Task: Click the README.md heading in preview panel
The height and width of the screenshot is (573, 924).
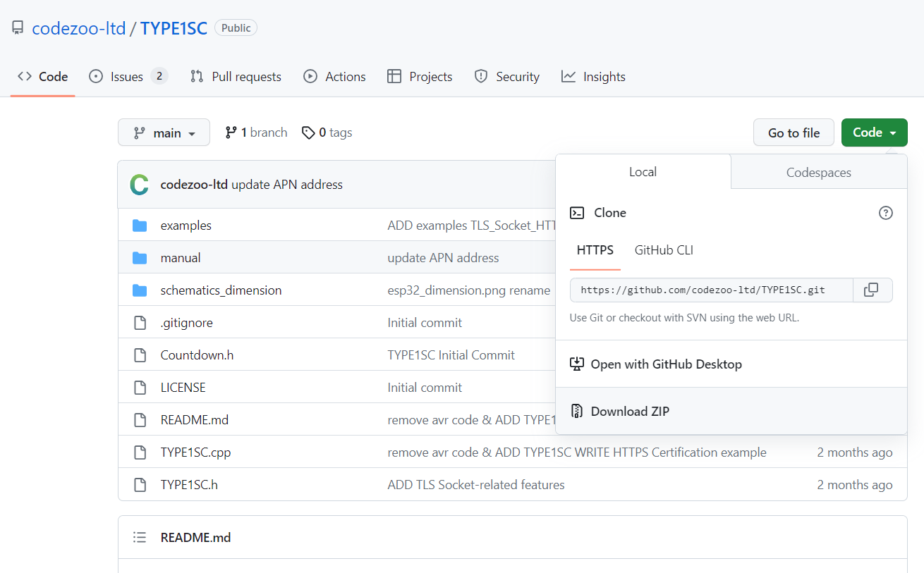Action: tap(195, 537)
